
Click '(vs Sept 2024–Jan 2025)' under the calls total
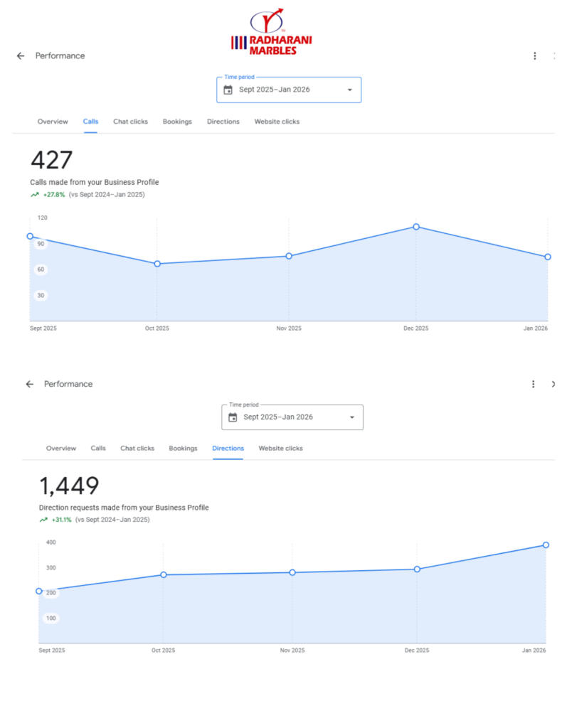[107, 195]
